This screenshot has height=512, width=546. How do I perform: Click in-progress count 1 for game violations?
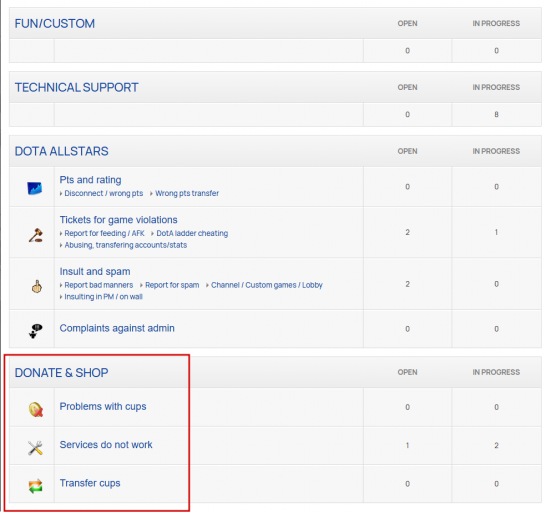496,232
